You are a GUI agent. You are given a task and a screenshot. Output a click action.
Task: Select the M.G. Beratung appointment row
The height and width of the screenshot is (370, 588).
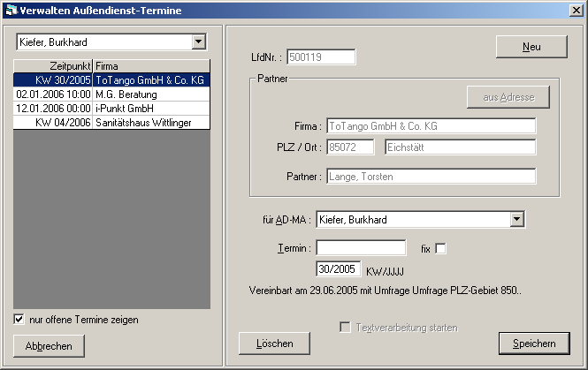pos(111,94)
